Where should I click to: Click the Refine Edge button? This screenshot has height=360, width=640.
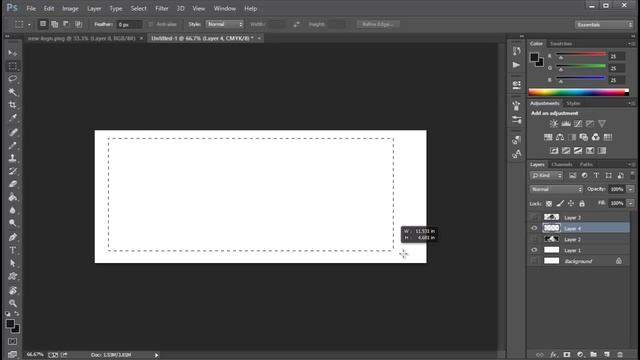378,24
